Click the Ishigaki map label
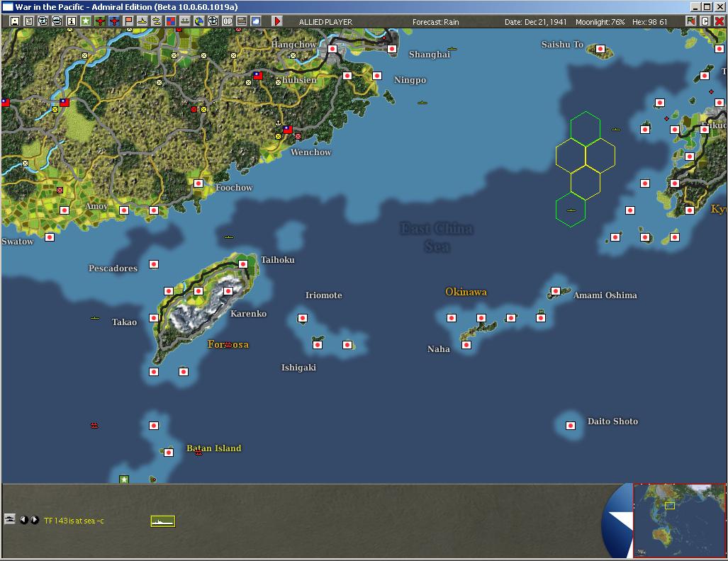Image resolution: width=728 pixels, height=561 pixels. [x=298, y=368]
